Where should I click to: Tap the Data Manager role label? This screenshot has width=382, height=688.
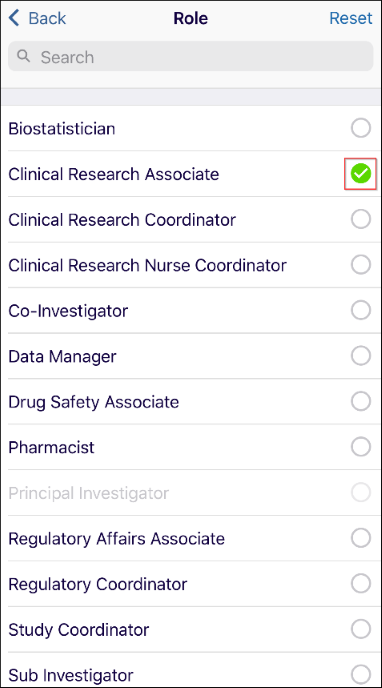[x=62, y=357]
